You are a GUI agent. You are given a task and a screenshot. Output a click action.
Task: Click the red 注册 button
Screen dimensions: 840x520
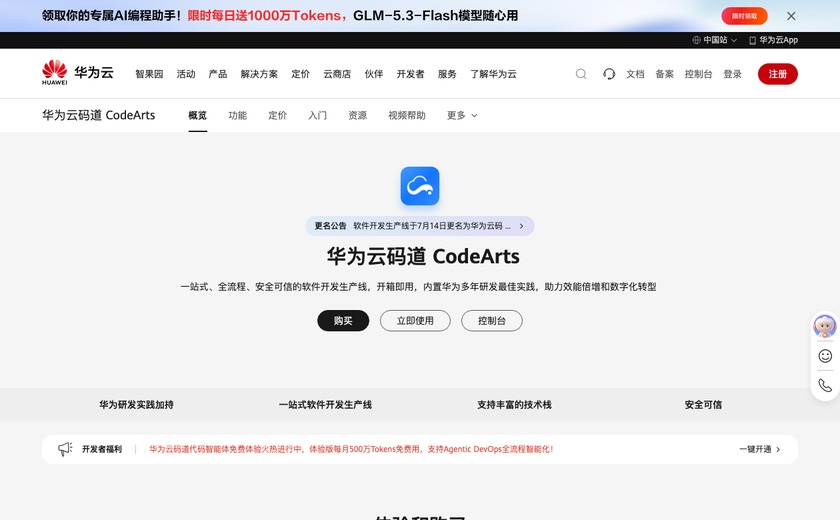[777, 74]
